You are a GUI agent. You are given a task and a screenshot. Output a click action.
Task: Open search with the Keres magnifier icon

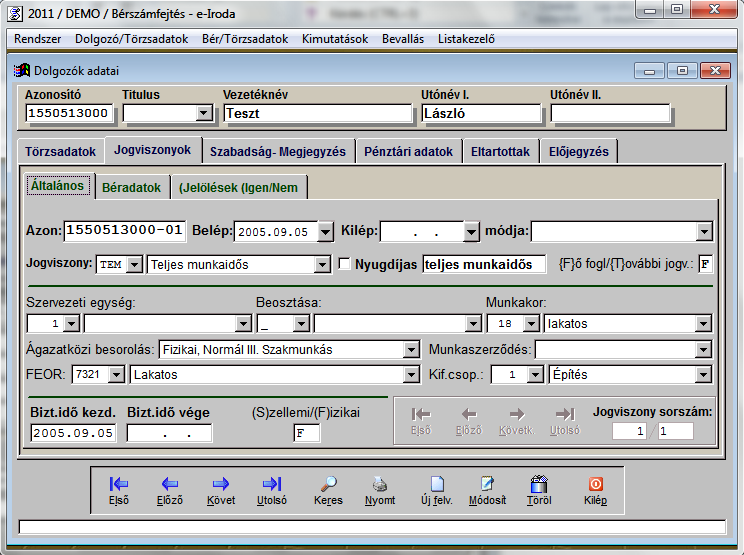pyautogui.click(x=327, y=487)
